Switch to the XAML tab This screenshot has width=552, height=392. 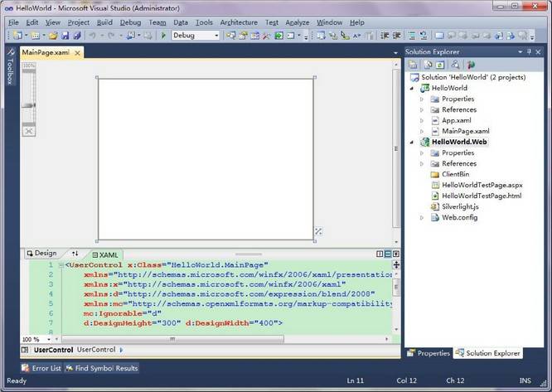pos(105,254)
